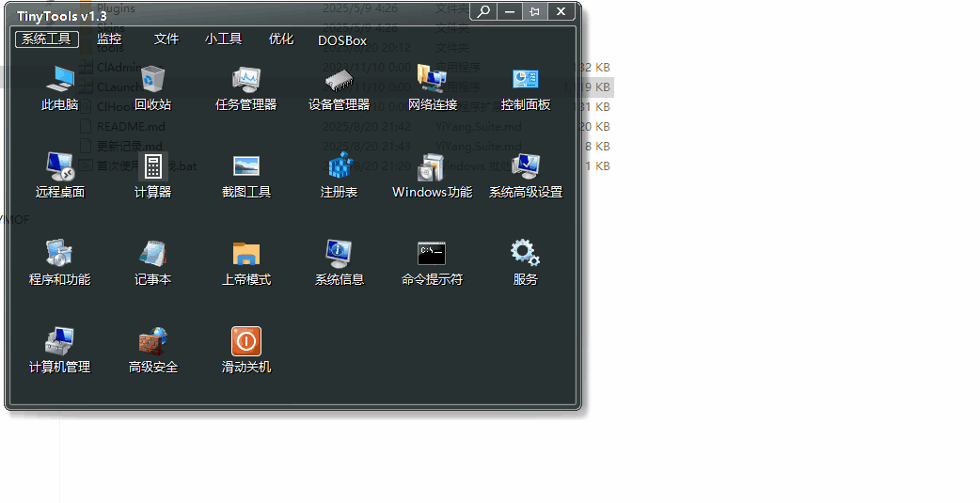Open 系统高级设置 advanced system settings
The image size is (980, 503).
525,168
